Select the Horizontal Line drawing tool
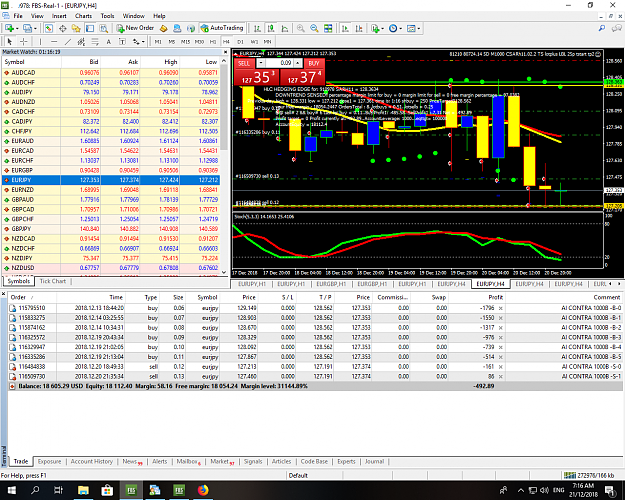This screenshot has height=500, width=625. (x=54, y=41)
